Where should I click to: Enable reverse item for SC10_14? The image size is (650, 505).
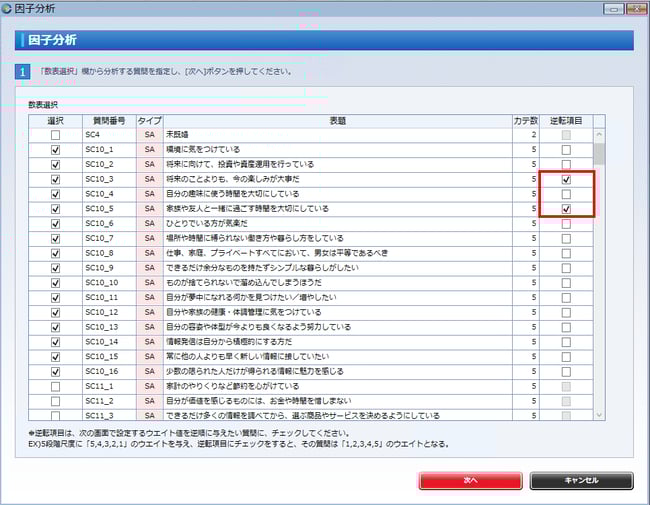click(x=566, y=342)
